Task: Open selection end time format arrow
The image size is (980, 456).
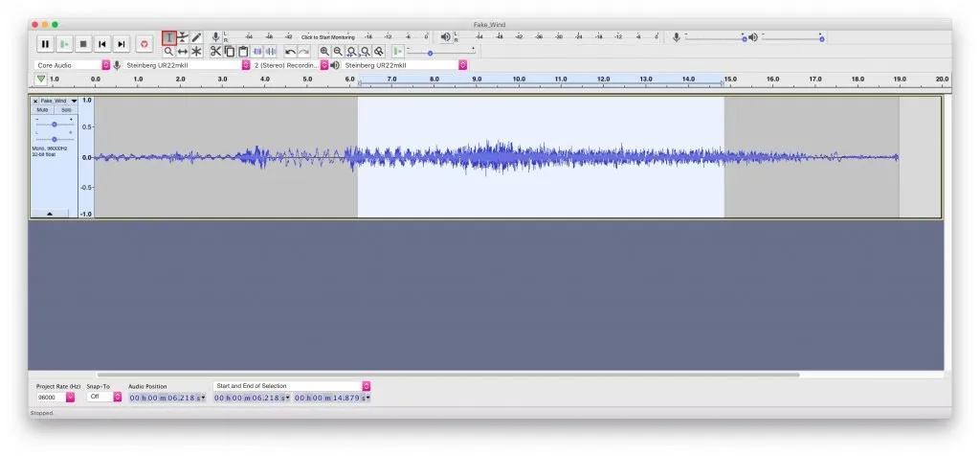Action: pyautogui.click(x=368, y=398)
